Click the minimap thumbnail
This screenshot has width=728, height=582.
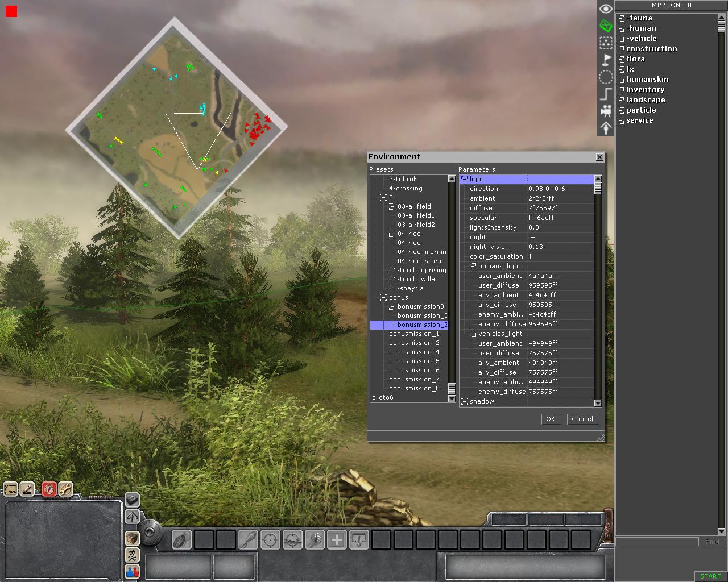(176, 128)
